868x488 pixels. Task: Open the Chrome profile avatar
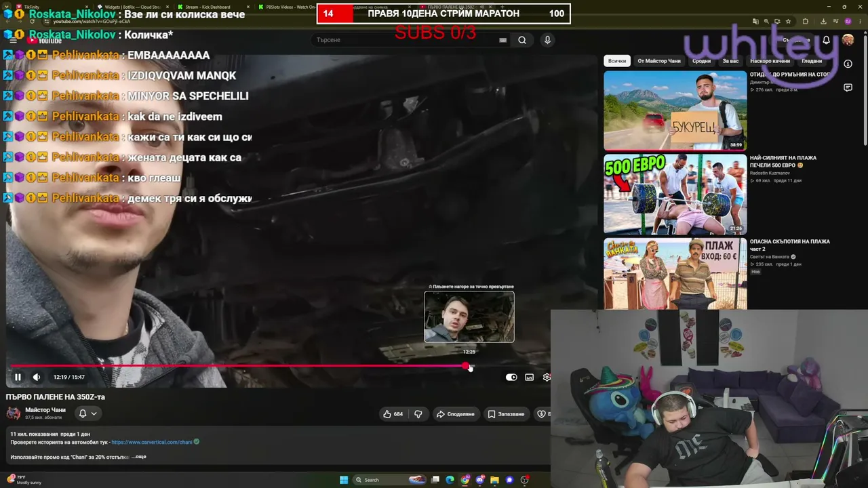point(848,21)
